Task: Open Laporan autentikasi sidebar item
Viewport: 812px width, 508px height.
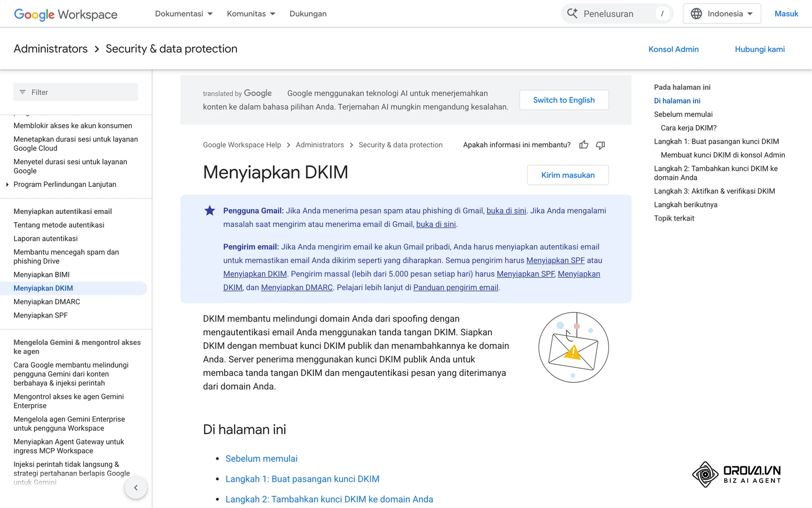Action: [46, 239]
